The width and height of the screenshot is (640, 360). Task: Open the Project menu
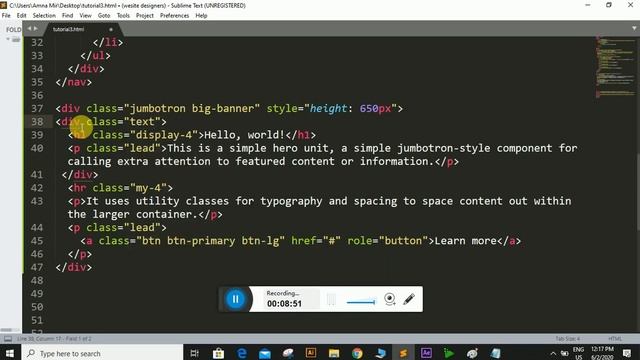[x=145, y=16]
